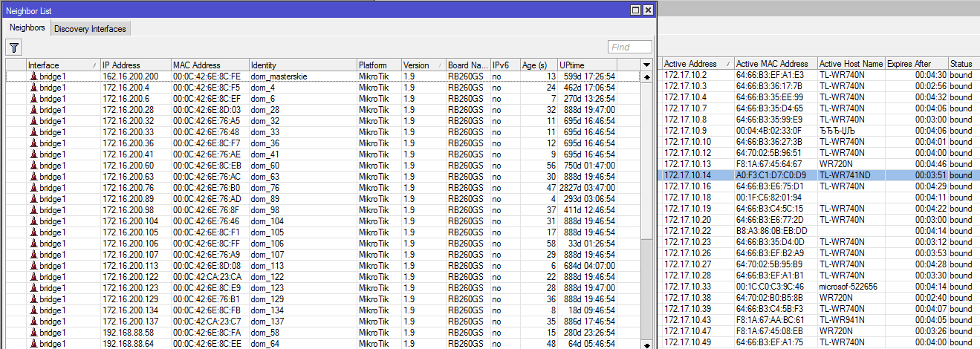Click bridge1 icon in dom_122 row

pyautogui.click(x=33, y=276)
